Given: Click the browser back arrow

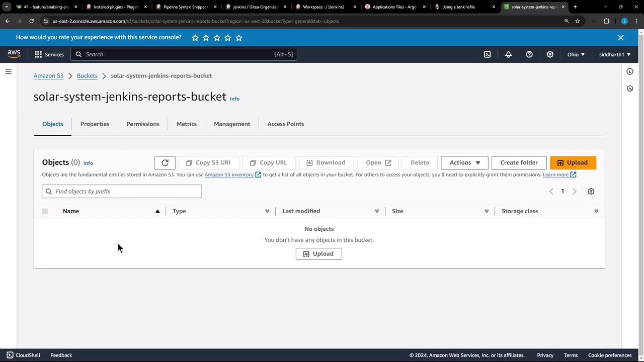Looking at the screenshot, I should point(8,21).
